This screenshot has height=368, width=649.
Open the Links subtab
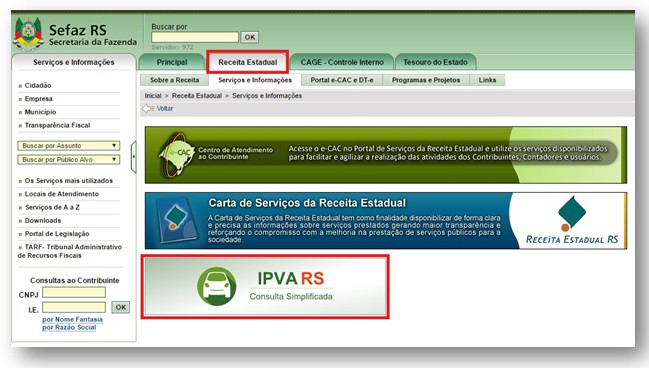click(487, 80)
